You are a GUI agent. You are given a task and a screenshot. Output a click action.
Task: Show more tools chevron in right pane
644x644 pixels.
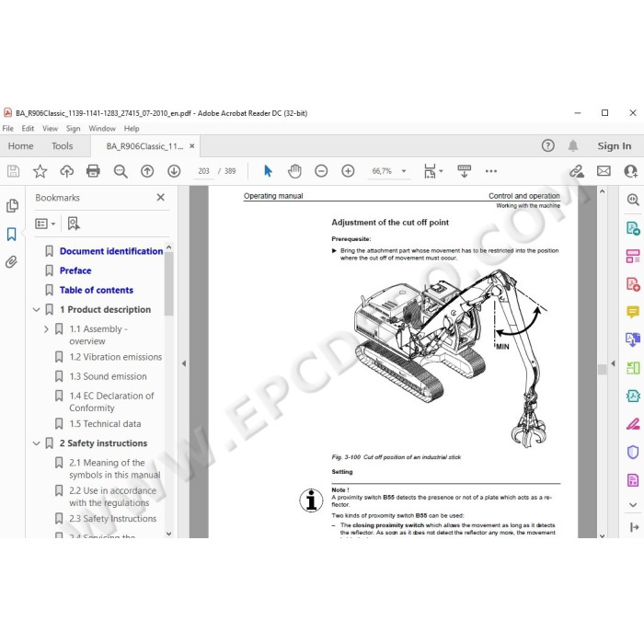pos(633,504)
